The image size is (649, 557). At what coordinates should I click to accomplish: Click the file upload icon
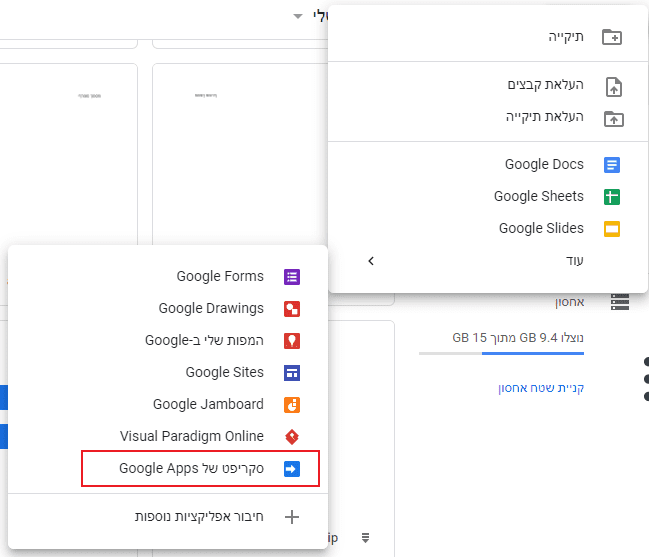[614, 87]
